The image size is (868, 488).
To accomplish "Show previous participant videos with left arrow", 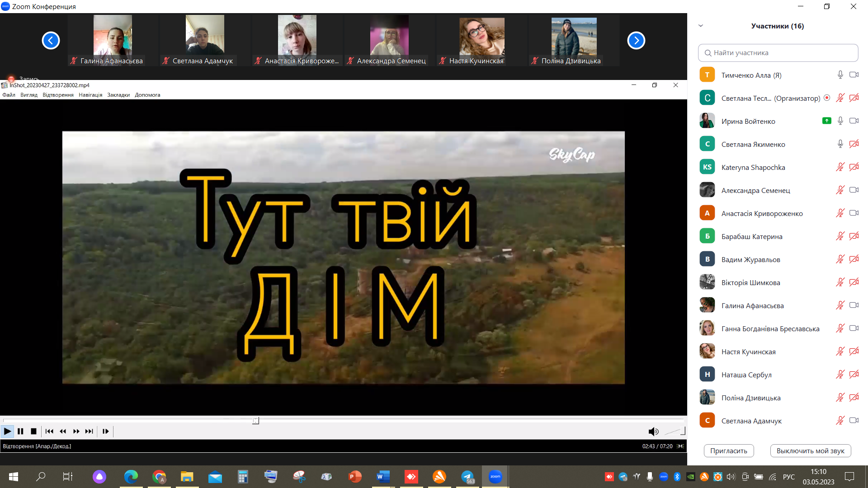I will [x=51, y=41].
